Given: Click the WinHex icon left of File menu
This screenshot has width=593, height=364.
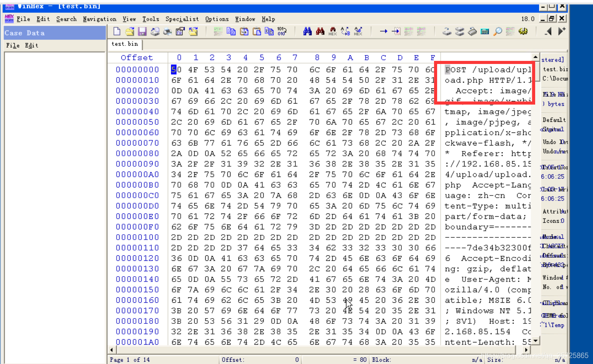Looking at the screenshot, I should [9, 19].
